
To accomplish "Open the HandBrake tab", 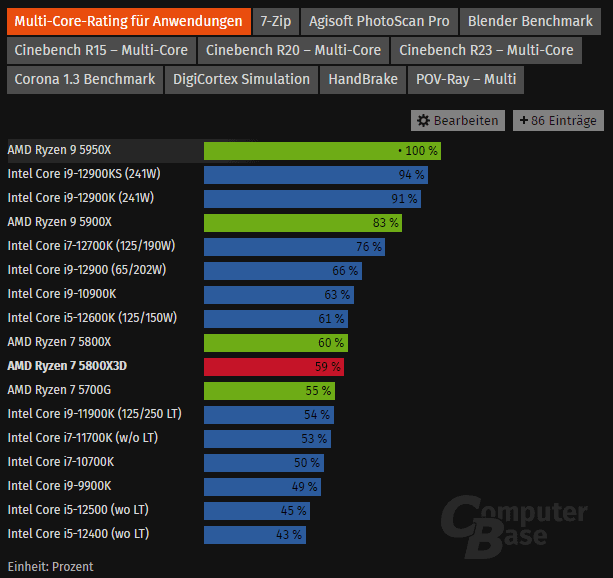I will click(363, 80).
